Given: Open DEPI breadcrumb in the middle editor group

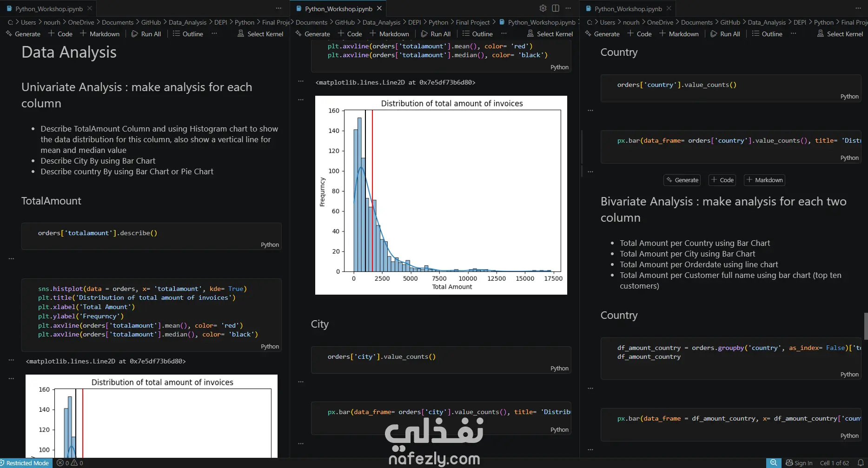Looking at the screenshot, I should click(414, 22).
